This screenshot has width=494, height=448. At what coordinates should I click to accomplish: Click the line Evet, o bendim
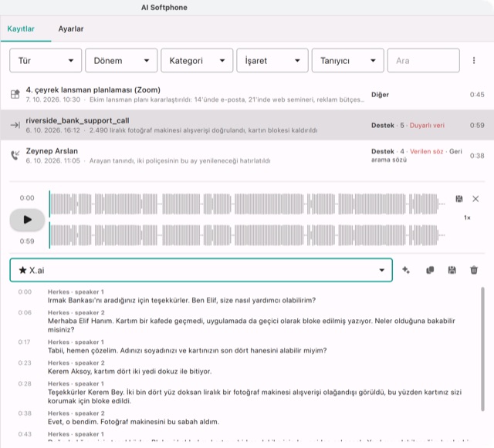pyautogui.click(x=134, y=422)
